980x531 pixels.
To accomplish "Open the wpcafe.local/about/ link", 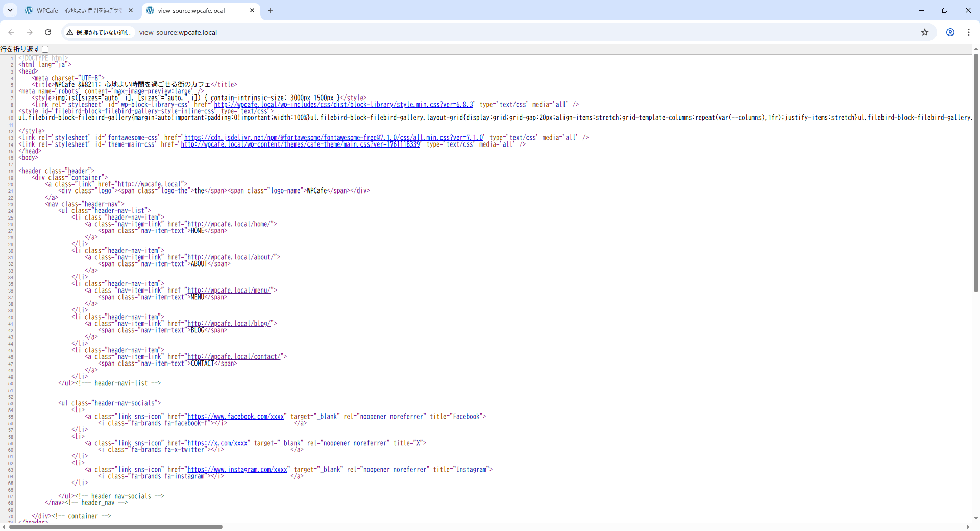I will click(232, 257).
